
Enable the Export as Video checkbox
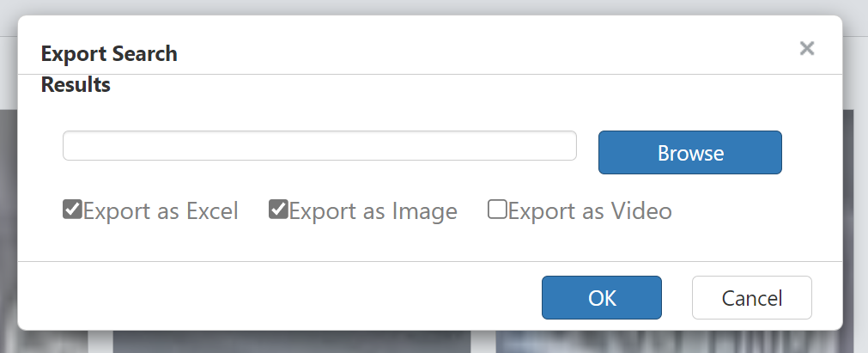click(497, 210)
